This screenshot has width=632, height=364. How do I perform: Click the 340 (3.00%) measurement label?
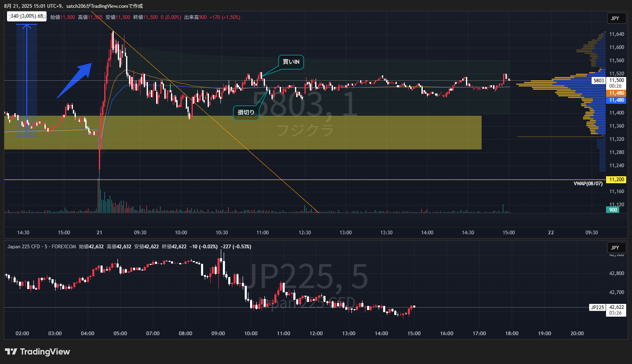point(27,16)
